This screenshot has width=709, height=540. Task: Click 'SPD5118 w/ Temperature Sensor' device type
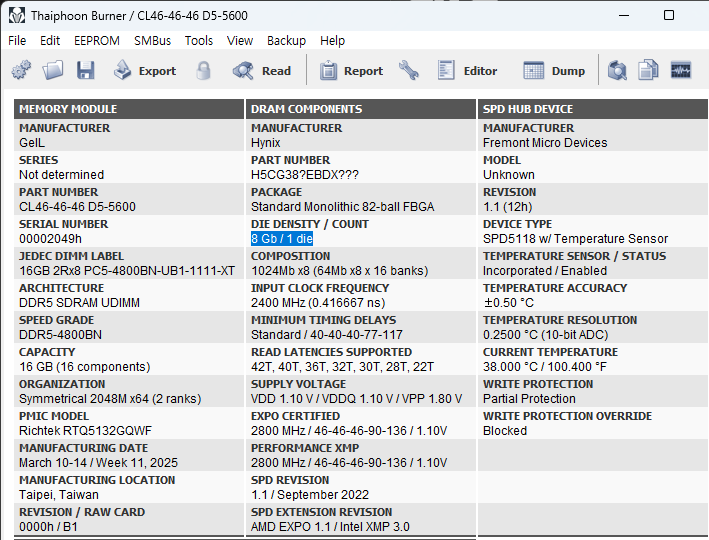pyautogui.click(x=575, y=239)
